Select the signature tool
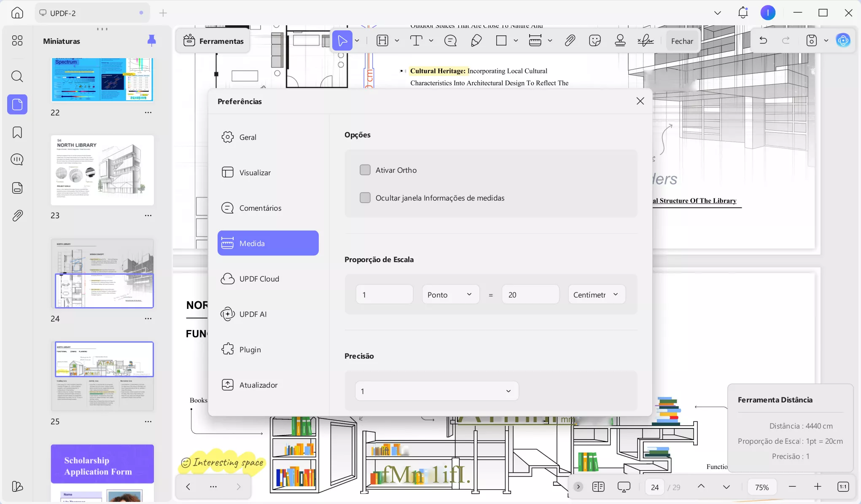861x504 pixels. [645, 40]
